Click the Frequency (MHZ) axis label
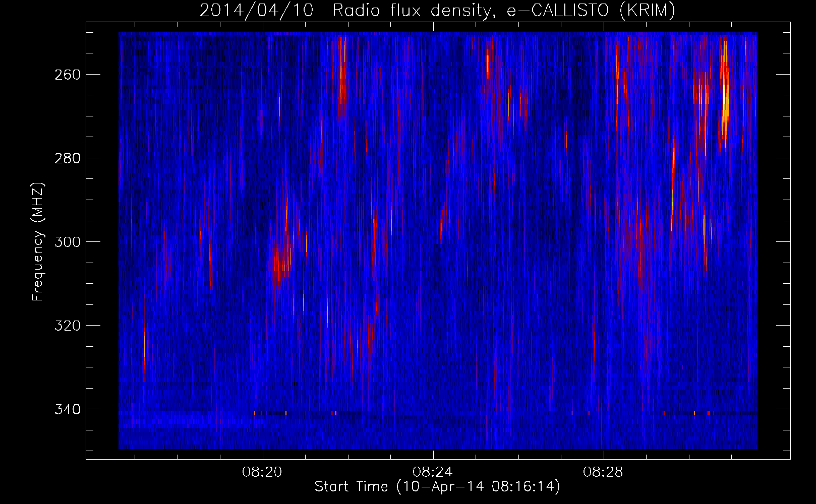The image size is (816, 504). pos(38,242)
